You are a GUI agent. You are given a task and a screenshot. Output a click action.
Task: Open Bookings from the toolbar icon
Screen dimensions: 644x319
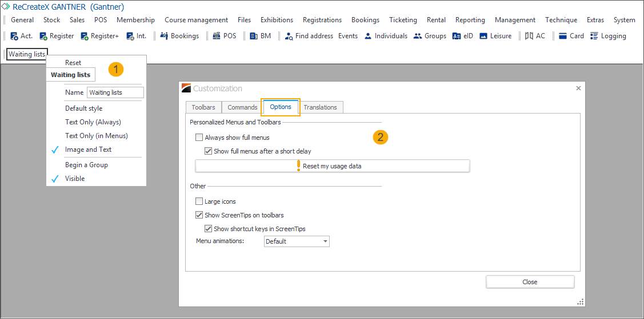pos(165,36)
